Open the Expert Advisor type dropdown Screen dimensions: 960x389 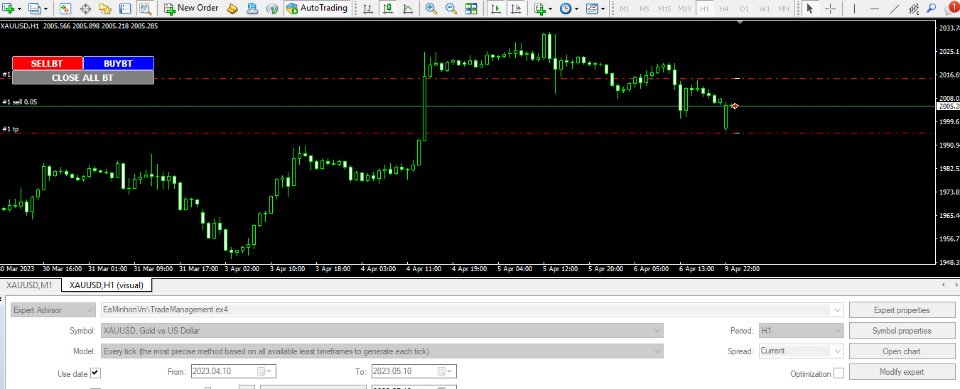[x=53, y=310]
